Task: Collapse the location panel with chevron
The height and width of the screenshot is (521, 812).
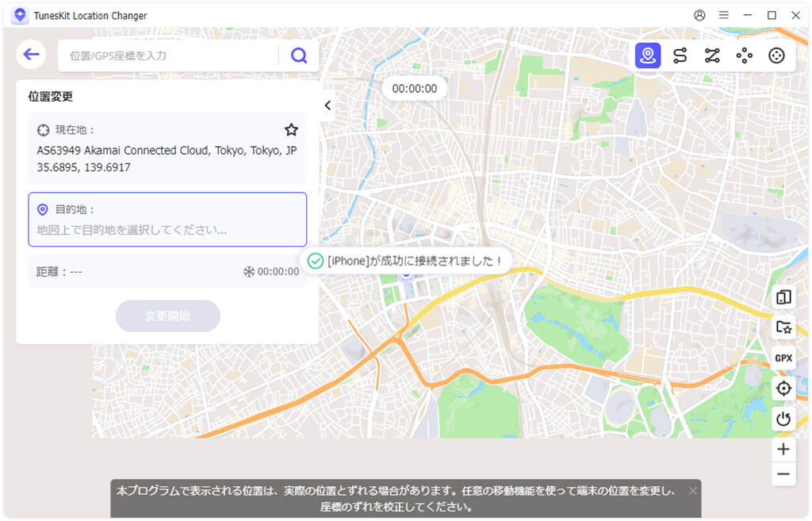Action: pos(327,105)
